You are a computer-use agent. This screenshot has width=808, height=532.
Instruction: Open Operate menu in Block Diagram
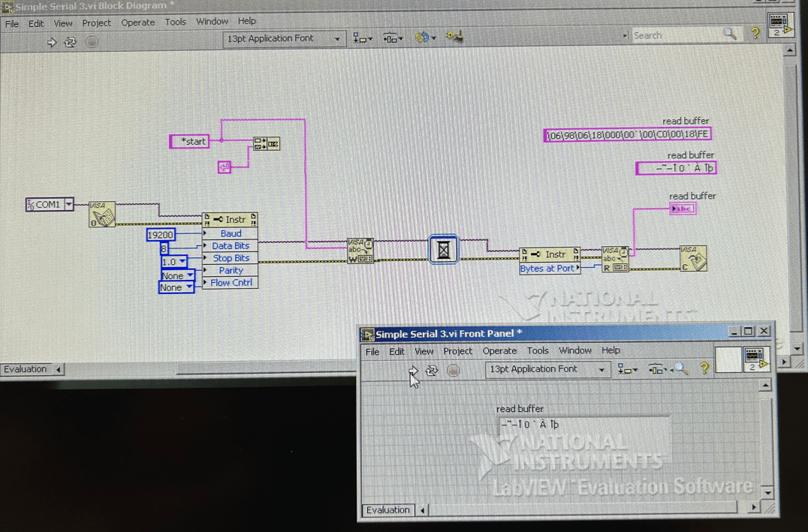pyautogui.click(x=137, y=23)
